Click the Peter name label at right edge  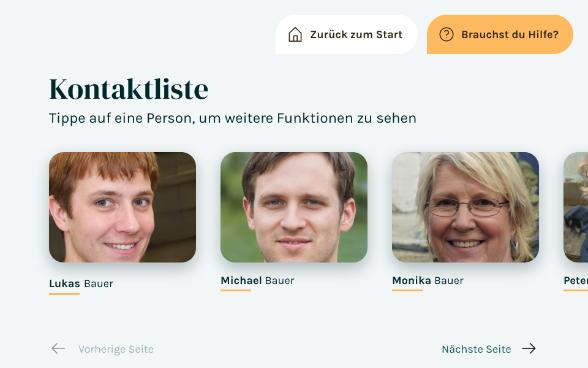tap(576, 280)
